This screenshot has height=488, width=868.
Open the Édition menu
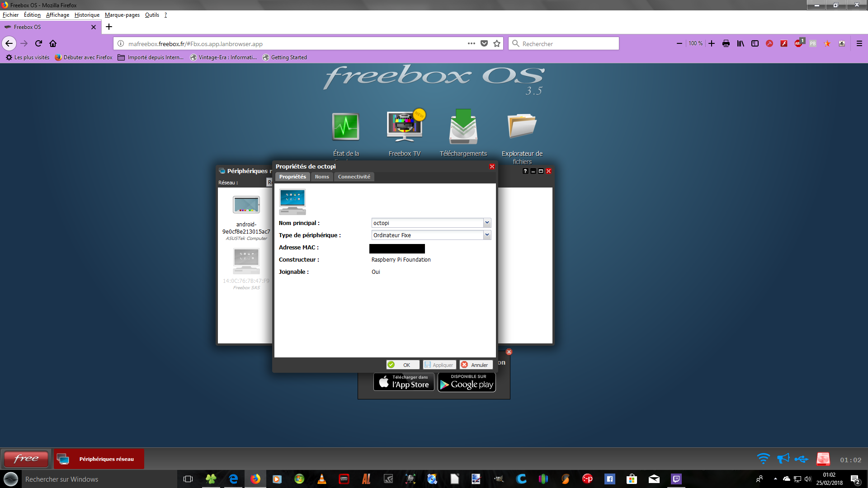(x=32, y=15)
